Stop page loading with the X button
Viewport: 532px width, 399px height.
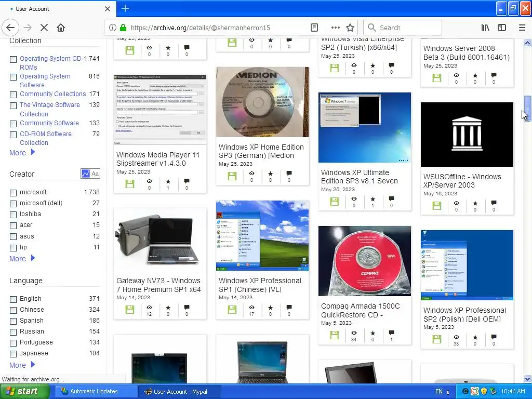[x=44, y=28]
